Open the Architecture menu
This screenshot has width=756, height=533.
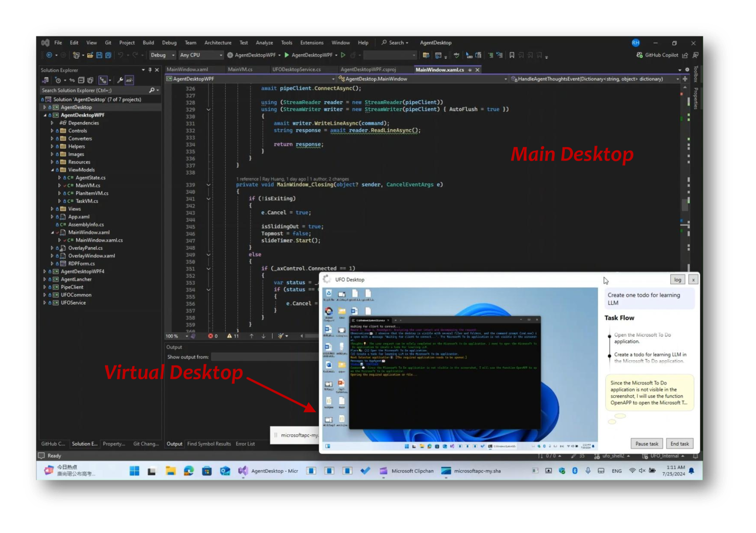click(x=218, y=43)
